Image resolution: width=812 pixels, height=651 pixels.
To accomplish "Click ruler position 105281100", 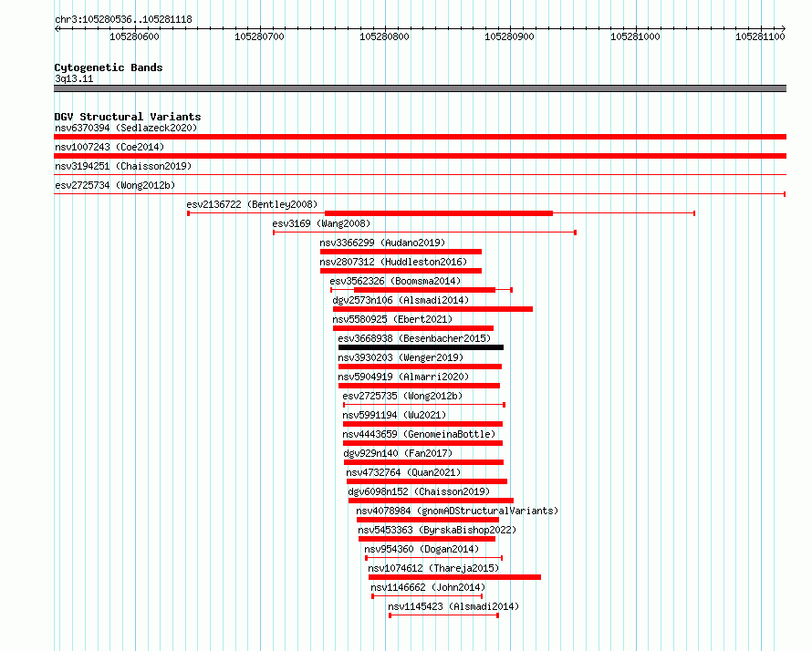I will coord(760,36).
